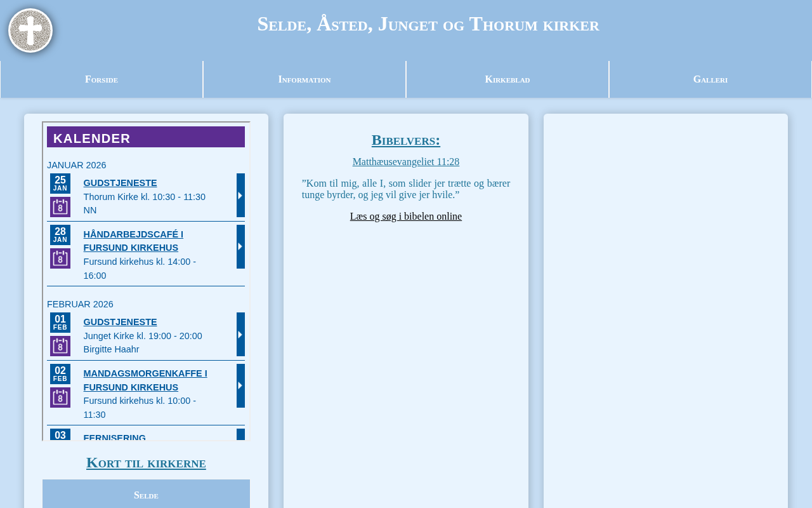812x508 pixels.
Task: Click the round cross logo
Action: [x=30, y=30]
